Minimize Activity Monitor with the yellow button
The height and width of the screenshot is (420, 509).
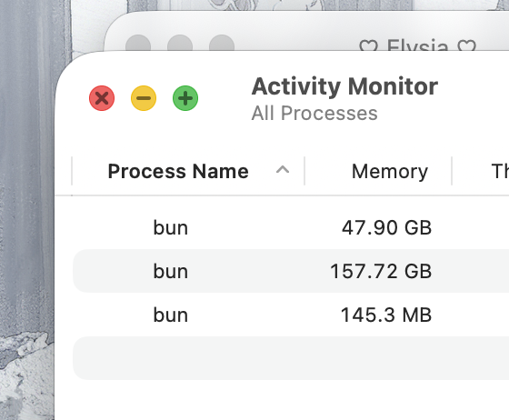pos(144,98)
